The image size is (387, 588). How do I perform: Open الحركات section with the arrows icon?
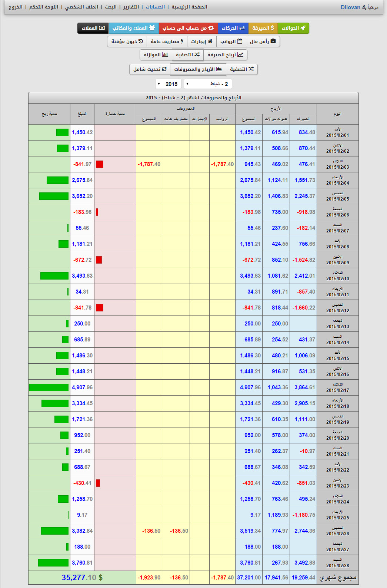click(233, 28)
